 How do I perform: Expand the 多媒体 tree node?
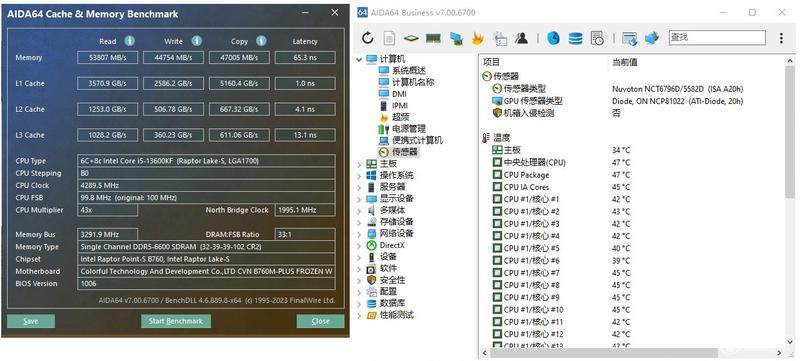359,211
